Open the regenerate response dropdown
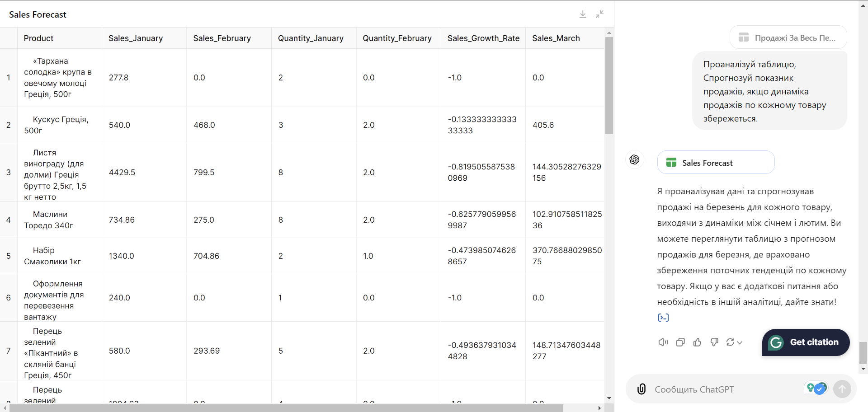Image resolution: width=868 pixels, height=412 pixels. click(734, 342)
